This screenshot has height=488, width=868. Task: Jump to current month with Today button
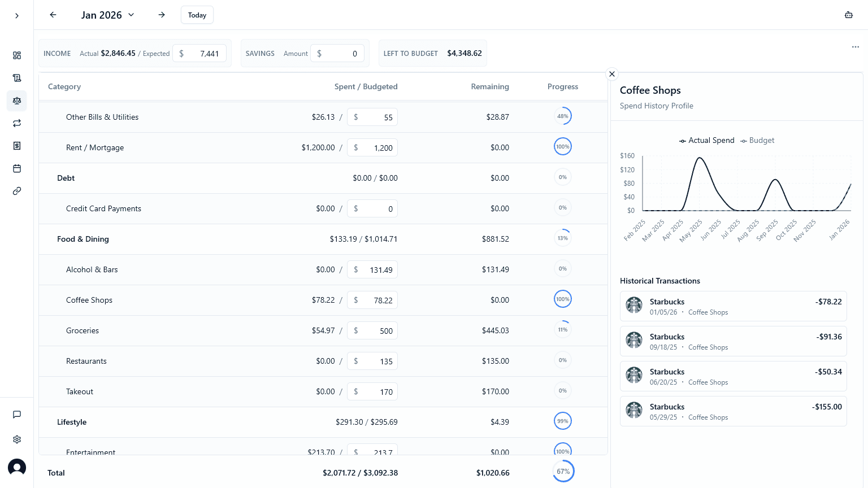(x=197, y=15)
